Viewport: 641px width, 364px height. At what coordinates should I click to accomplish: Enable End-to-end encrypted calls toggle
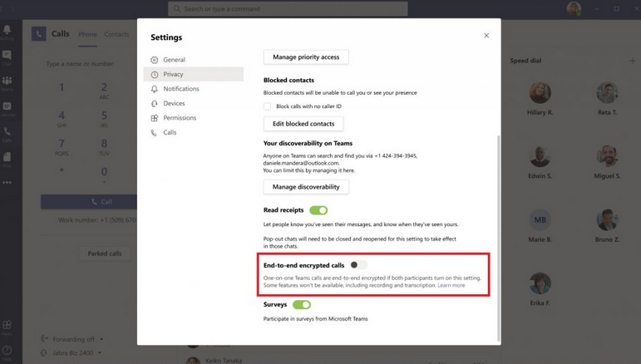tap(358, 265)
